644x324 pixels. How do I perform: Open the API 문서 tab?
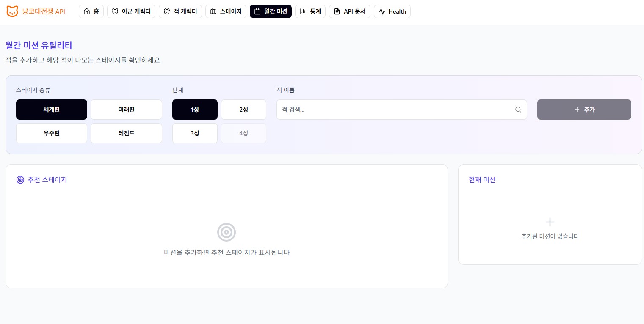(350, 11)
